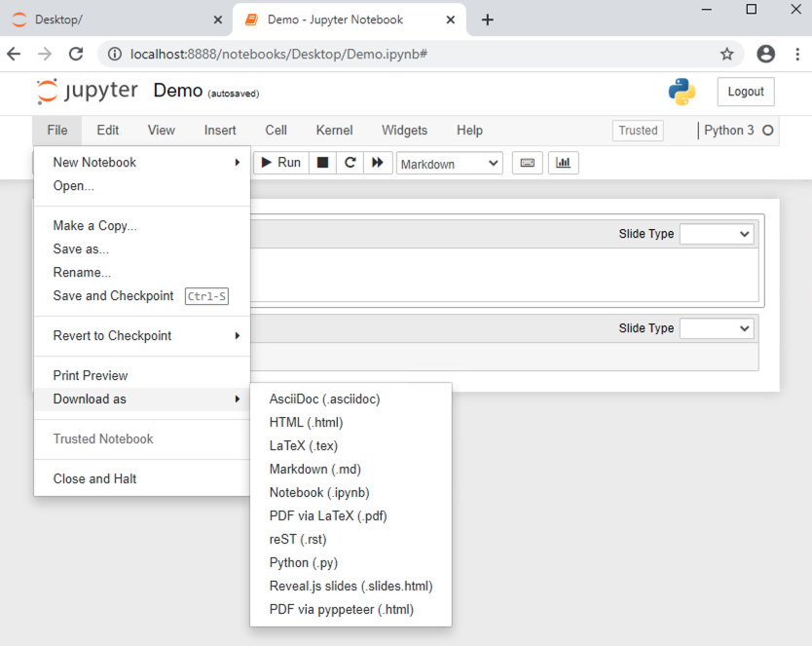Click the Python kernel logo icon

click(682, 92)
